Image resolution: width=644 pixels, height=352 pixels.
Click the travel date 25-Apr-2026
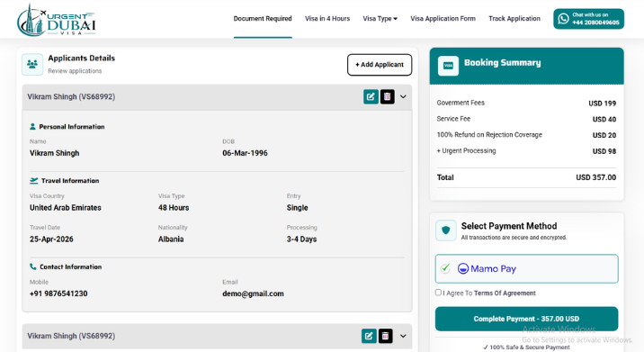[x=51, y=239]
